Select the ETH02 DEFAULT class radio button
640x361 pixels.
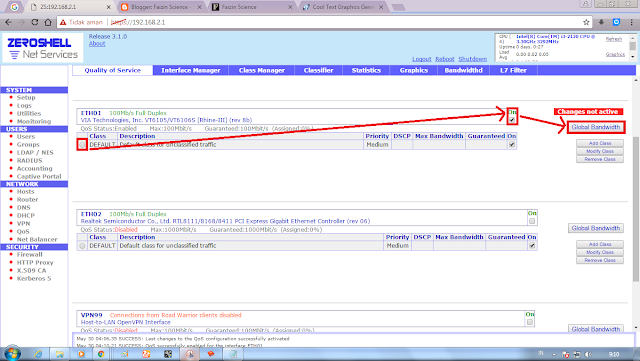(82, 246)
